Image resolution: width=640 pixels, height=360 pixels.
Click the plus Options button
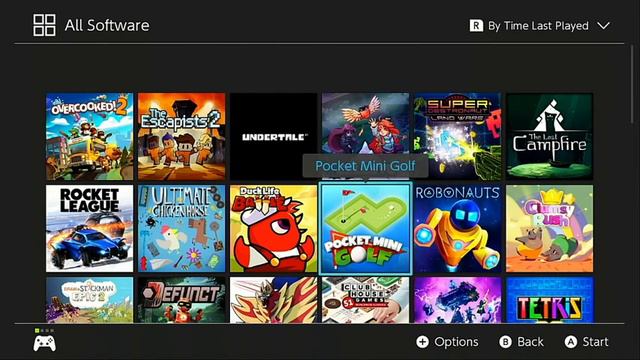click(447, 342)
